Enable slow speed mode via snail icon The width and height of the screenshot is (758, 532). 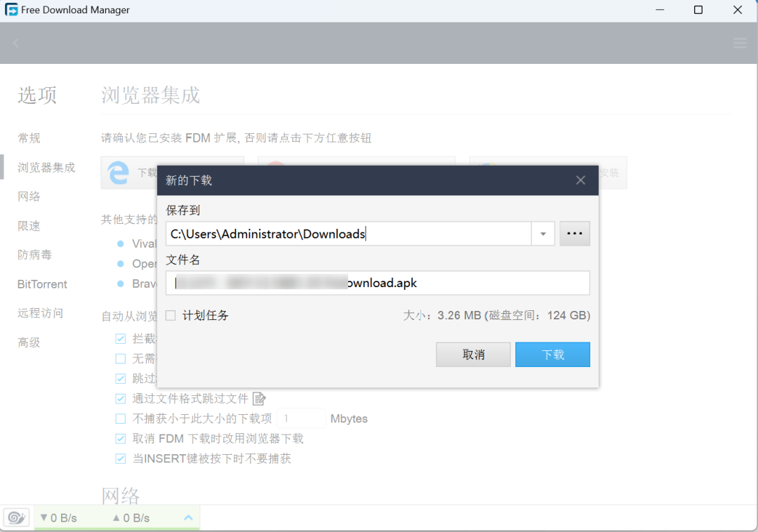(15, 517)
